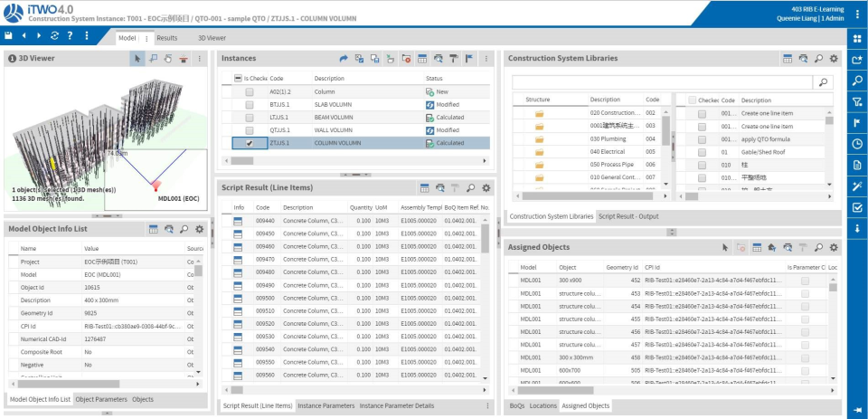Click the Save icon in top toolbar
Screen dimensions: 868x419
(8, 35)
